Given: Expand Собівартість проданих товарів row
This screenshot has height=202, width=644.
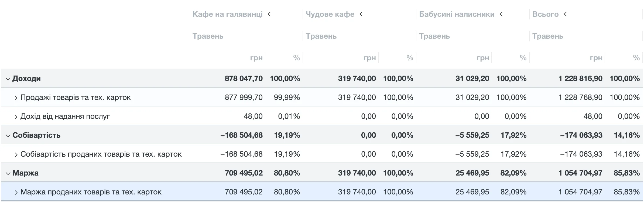Looking at the screenshot, I should click(x=16, y=154).
